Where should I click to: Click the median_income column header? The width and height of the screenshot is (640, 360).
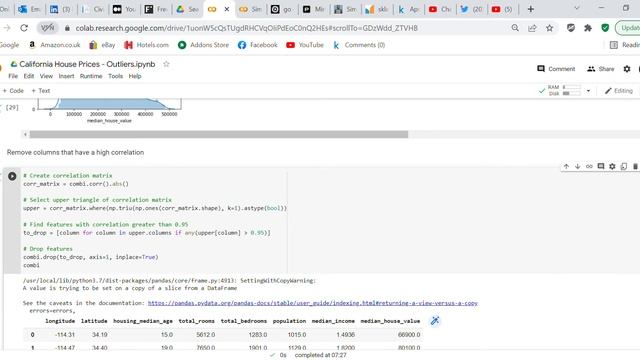(x=333, y=321)
